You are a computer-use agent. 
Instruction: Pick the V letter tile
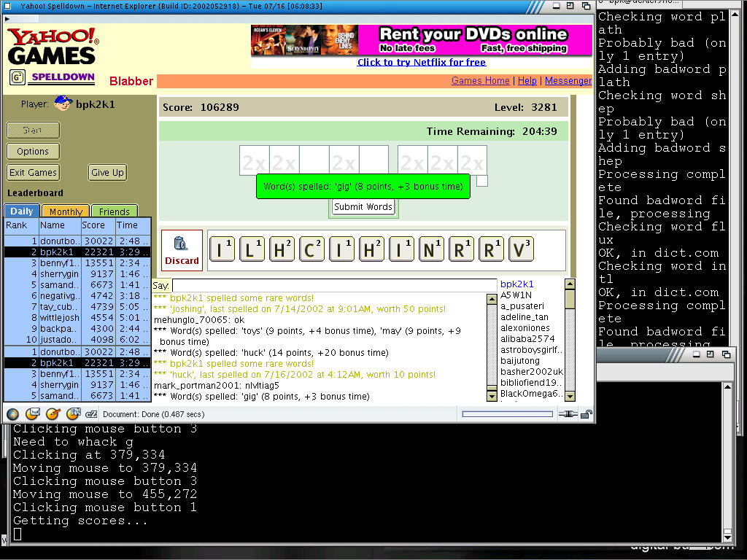click(521, 249)
